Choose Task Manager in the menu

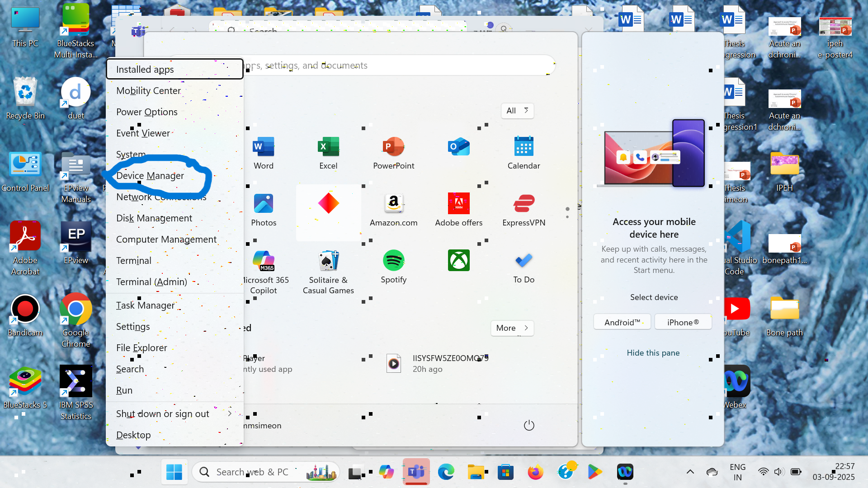point(145,305)
